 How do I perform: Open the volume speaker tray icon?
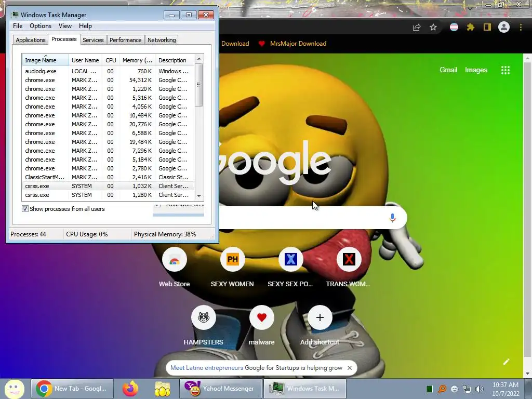click(x=480, y=389)
